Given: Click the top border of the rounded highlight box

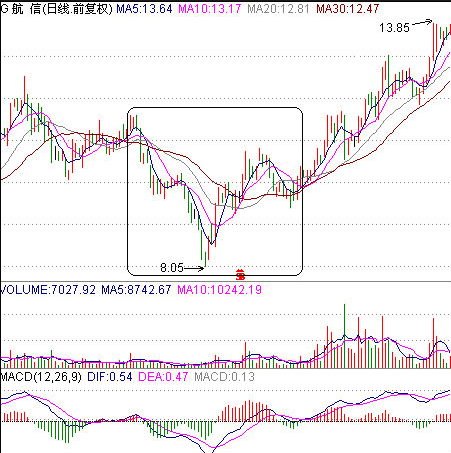Looking at the screenshot, I should tap(215, 108).
